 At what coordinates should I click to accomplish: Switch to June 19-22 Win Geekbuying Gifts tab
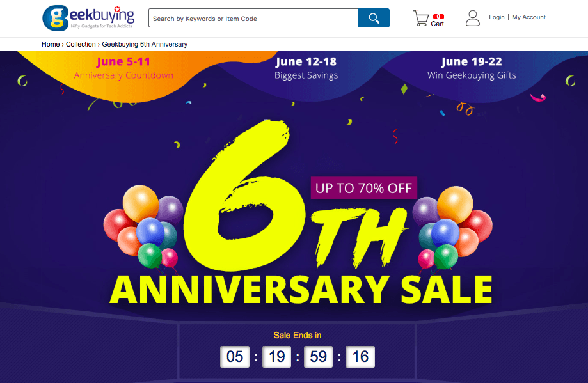472,68
